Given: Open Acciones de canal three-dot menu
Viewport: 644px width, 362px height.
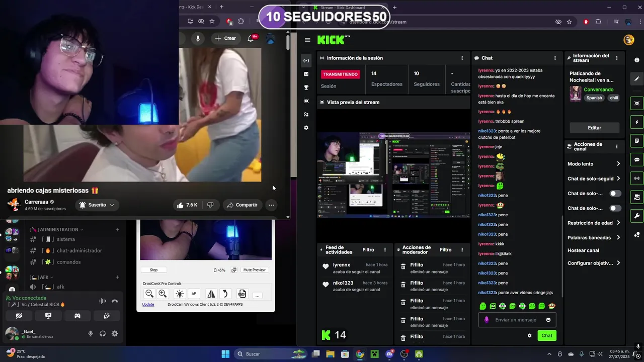Looking at the screenshot, I should pyautogui.click(x=616, y=147).
